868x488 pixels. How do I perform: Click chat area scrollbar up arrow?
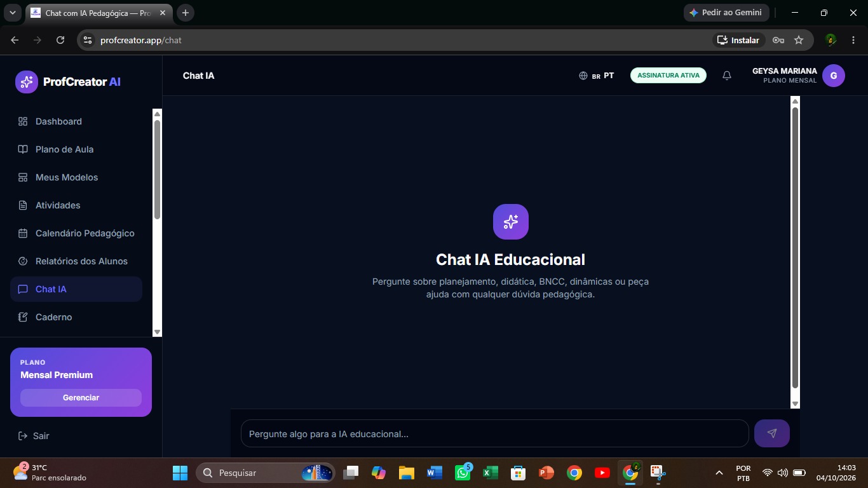point(795,101)
